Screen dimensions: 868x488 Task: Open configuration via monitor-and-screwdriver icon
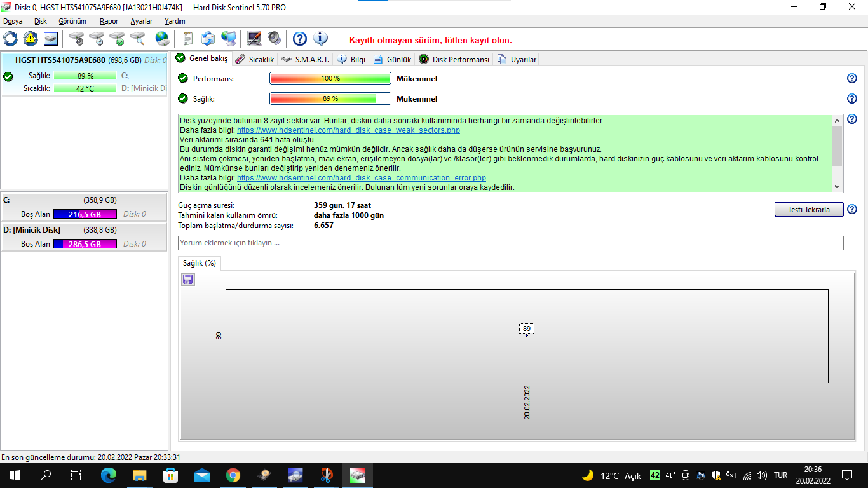tap(254, 39)
